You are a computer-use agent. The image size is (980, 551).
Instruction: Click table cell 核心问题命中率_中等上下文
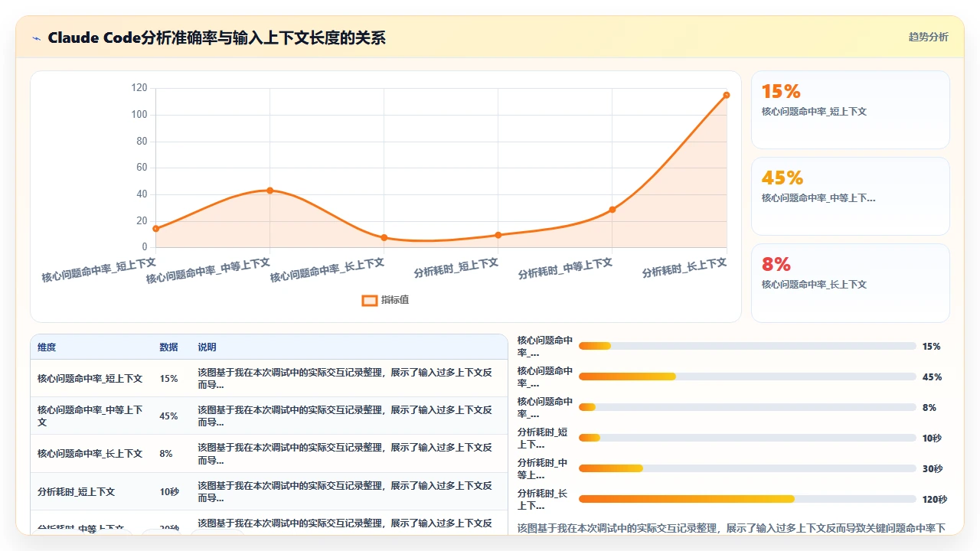tap(90, 416)
